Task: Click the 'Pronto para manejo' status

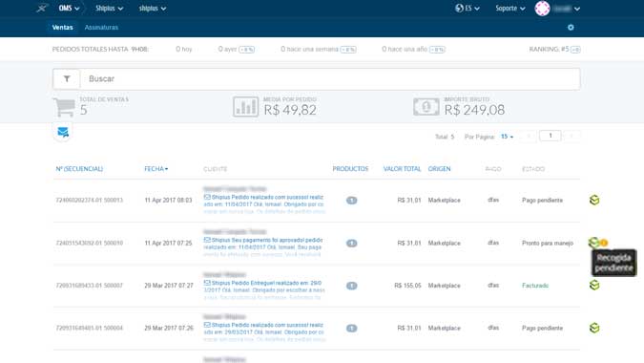Action: click(x=548, y=243)
